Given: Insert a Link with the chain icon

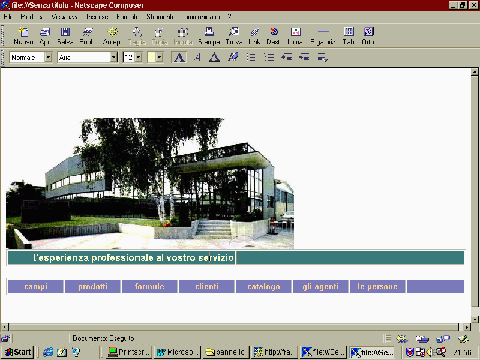Looking at the screenshot, I should [255, 36].
